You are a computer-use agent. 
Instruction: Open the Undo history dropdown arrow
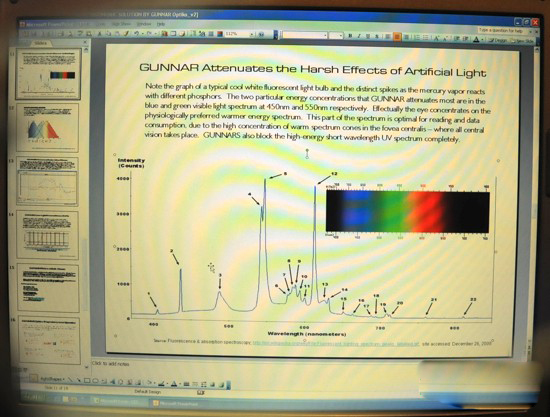click(x=143, y=34)
